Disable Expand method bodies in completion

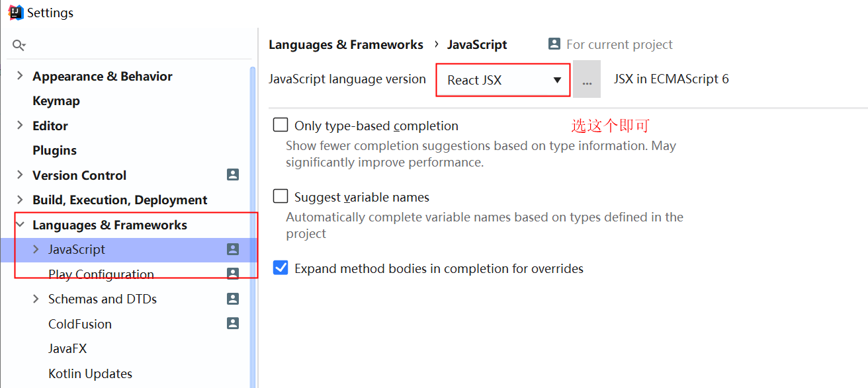(281, 267)
